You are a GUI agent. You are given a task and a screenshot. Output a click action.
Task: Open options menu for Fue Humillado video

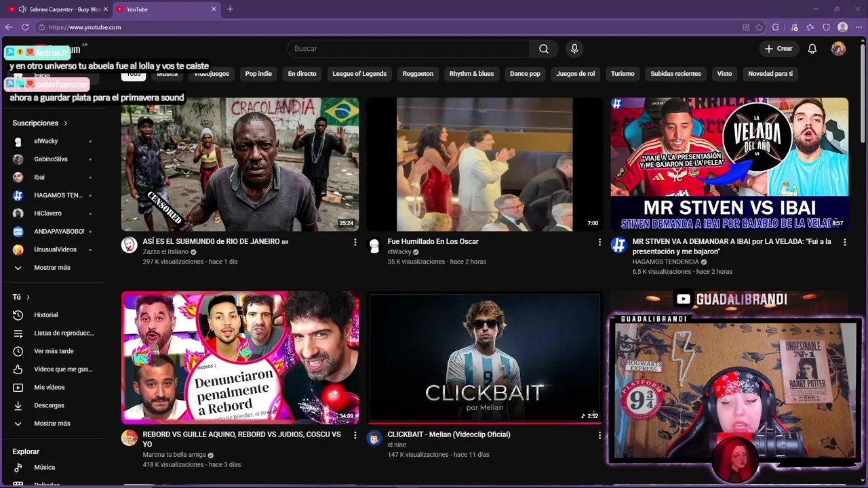(x=599, y=242)
